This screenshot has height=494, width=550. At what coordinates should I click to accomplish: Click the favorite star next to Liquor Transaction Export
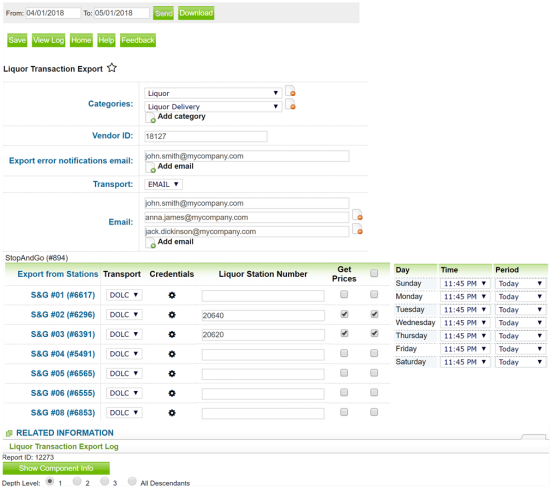(x=112, y=68)
